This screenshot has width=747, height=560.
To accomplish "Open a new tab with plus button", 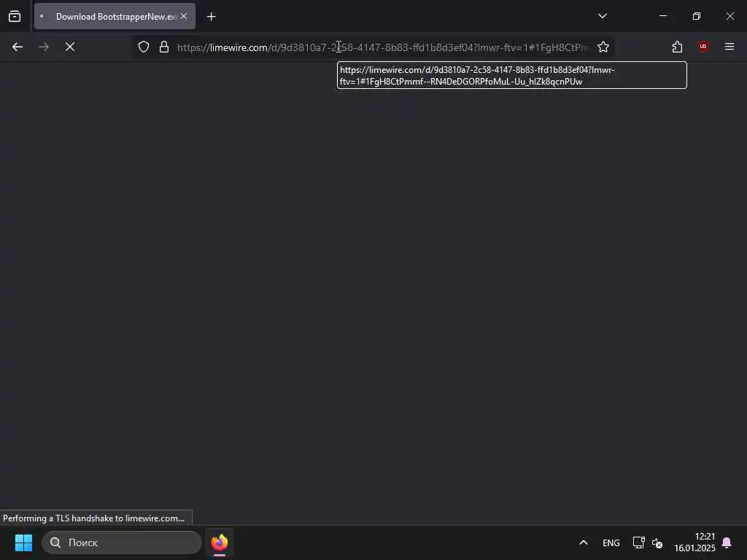I will click(x=211, y=17).
